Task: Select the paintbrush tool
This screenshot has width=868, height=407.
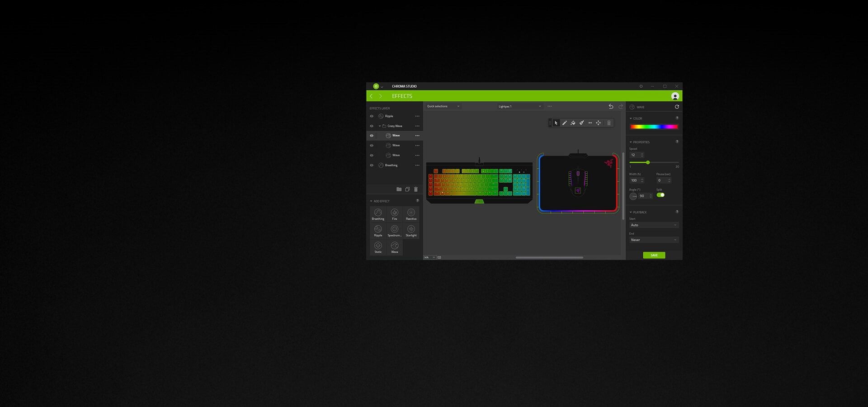Action: [x=581, y=123]
